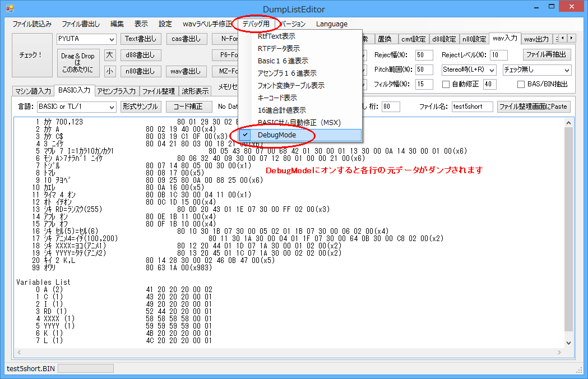The width and height of the screenshot is (588, 379).
Task: Switch to the アセンブラ入力 tab
Action: [x=117, y=91]
